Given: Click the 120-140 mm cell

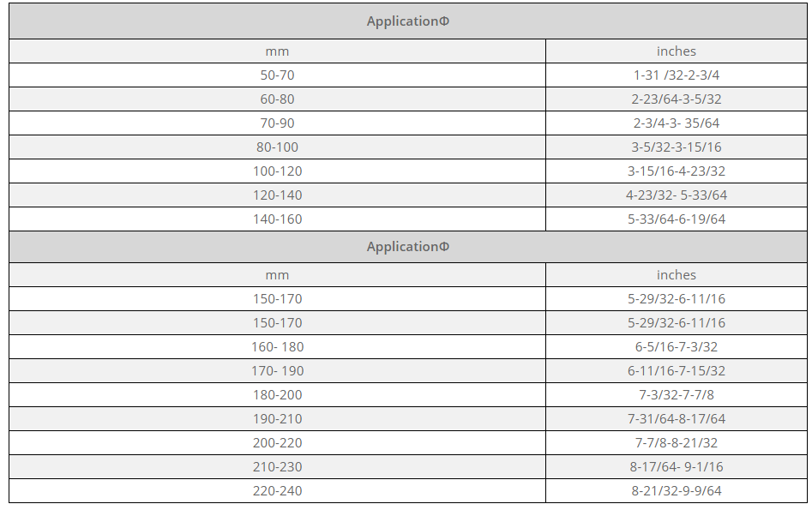Looking at the screenshot, I should [x=277, y=195].
